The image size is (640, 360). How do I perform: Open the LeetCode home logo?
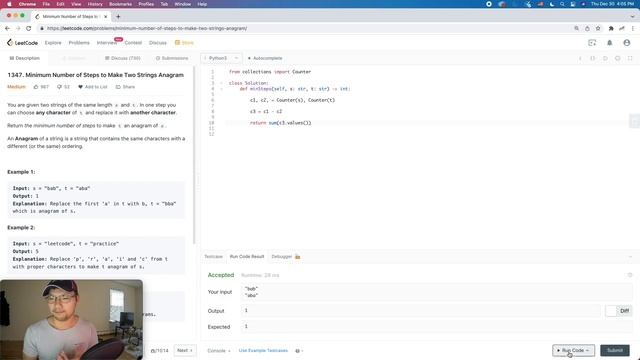22,43
